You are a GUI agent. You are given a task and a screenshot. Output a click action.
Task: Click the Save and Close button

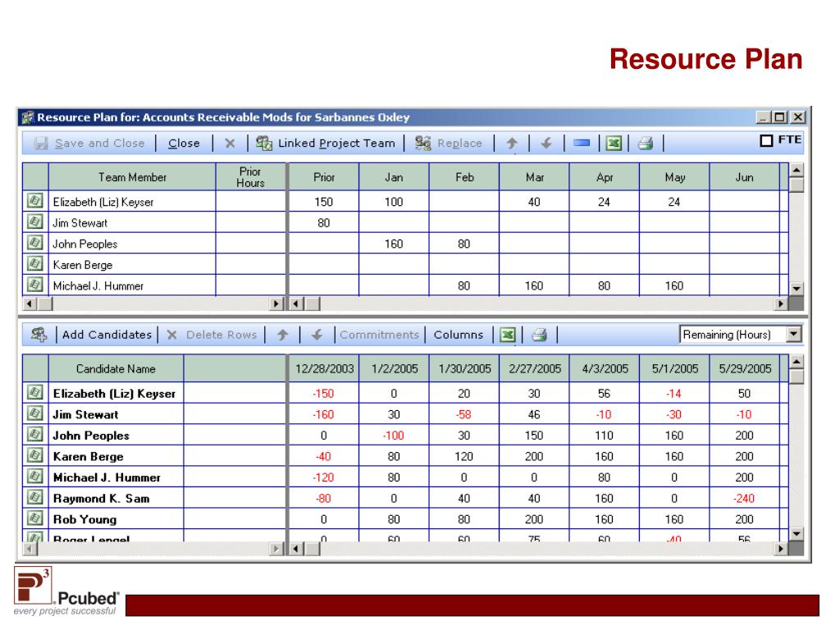89,143
